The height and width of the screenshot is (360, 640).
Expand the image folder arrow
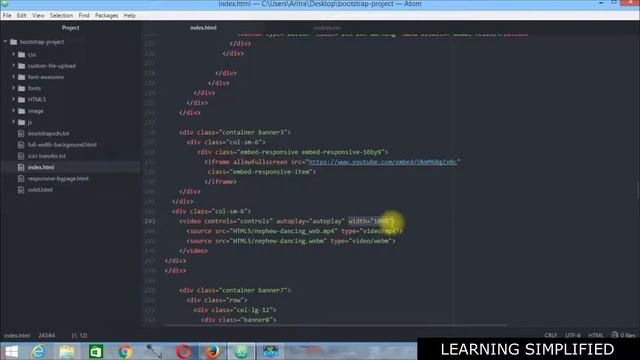tap(13, 110)
